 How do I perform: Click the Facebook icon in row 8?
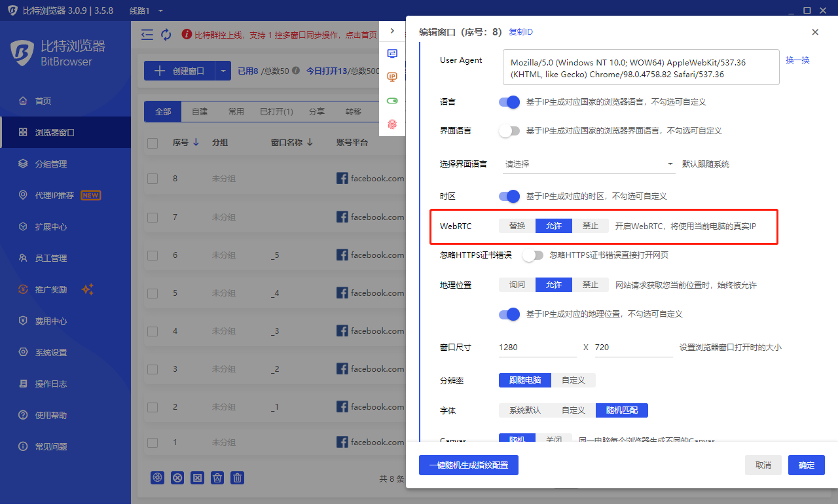pyautogui.click(x=342, y=178)
